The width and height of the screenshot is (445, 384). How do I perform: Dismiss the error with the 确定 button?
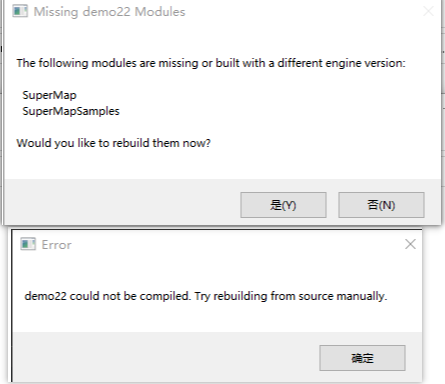[362, 358]
